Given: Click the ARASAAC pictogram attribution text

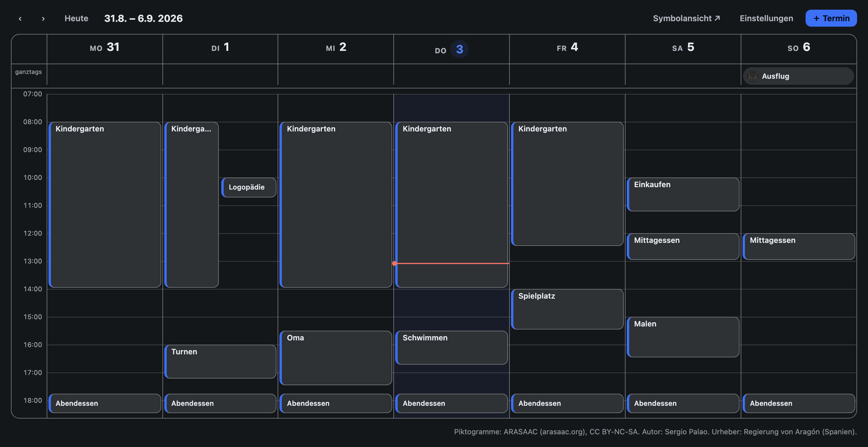Looking at the screenshot, I should tap(655, 432).
